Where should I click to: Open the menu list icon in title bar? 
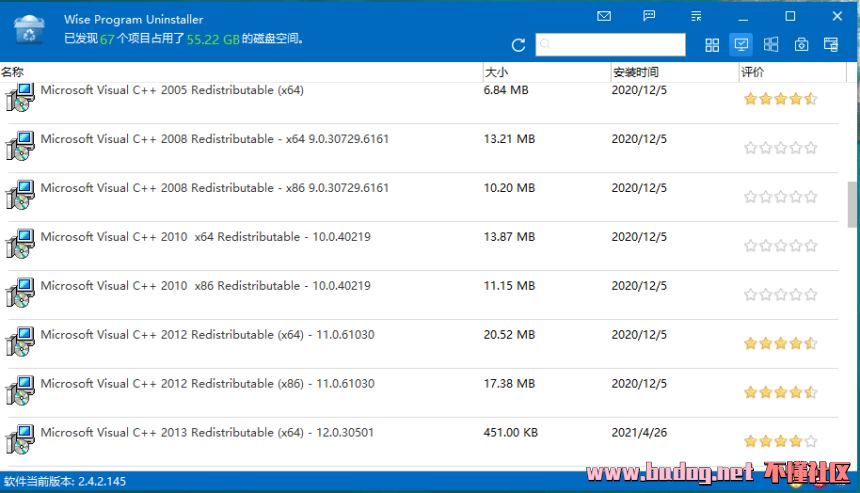[696, 16]
